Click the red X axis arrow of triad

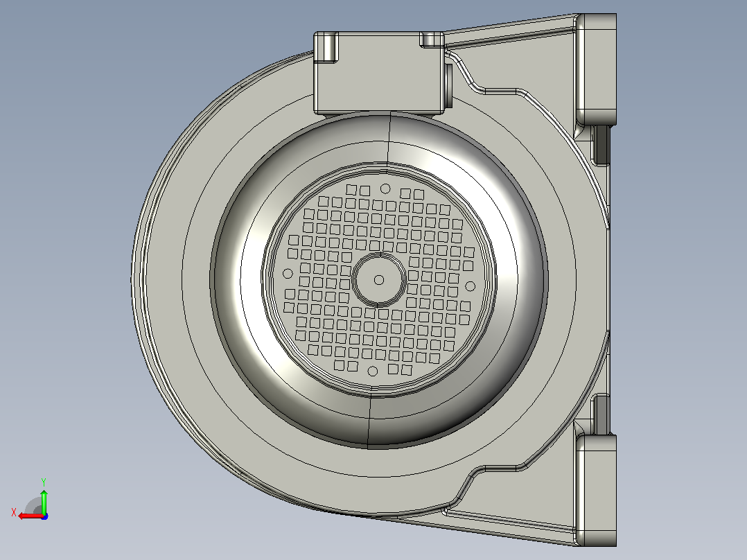(x=30, y=516)
